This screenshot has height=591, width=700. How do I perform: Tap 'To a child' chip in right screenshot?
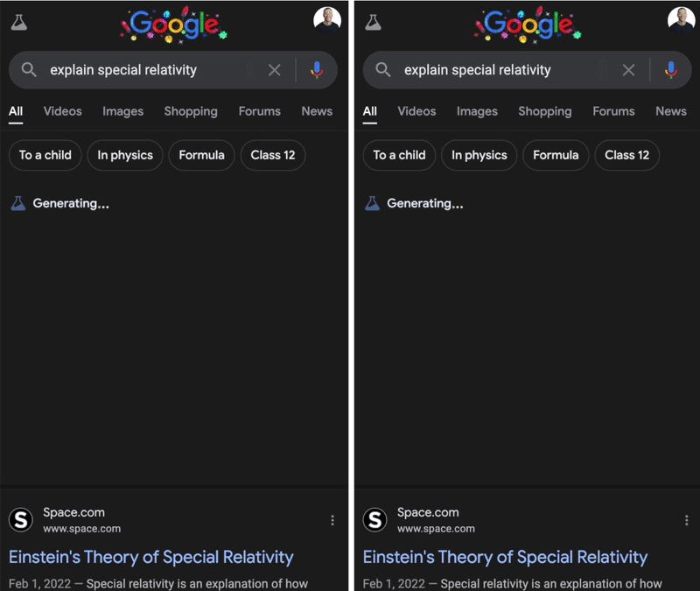[399, 155]
